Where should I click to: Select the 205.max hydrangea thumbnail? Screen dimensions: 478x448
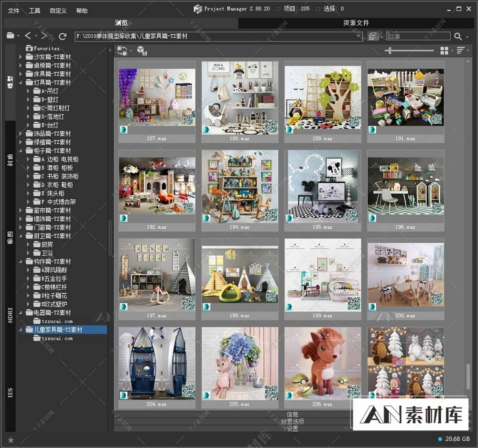click(239, 368)
